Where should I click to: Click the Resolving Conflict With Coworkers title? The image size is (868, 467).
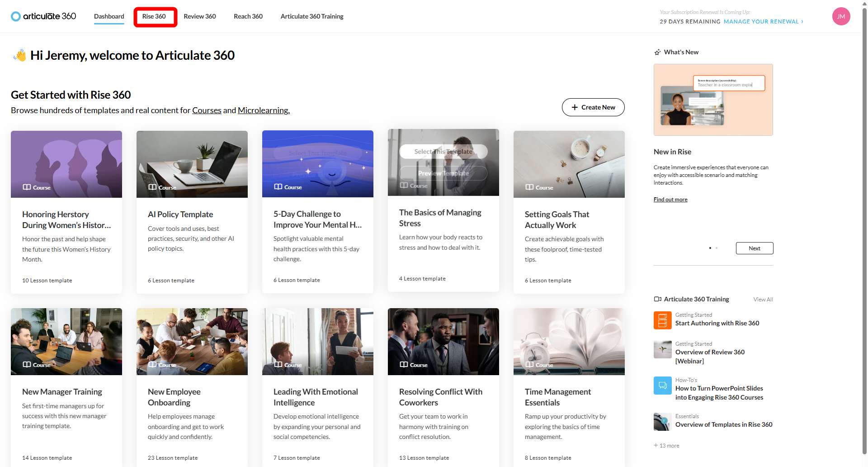click(441, 397)
